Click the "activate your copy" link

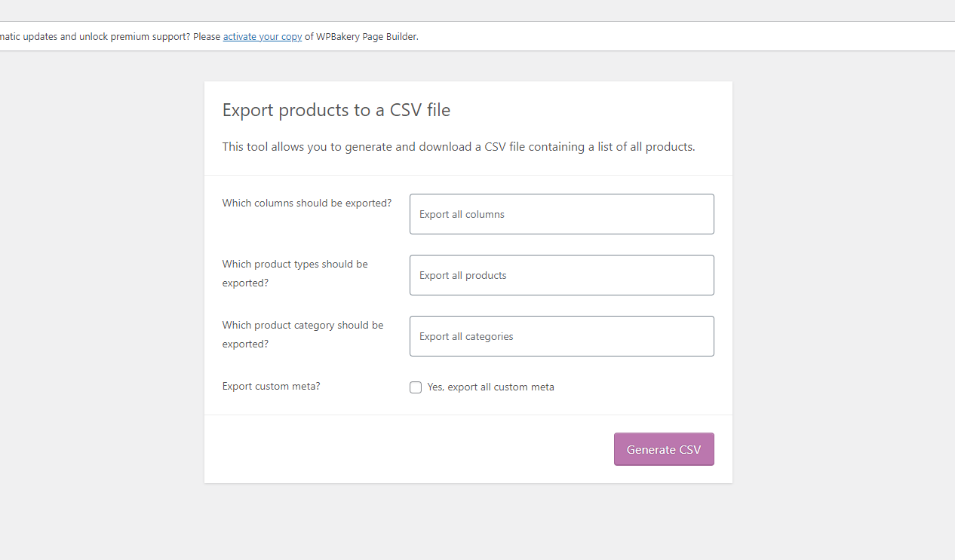pos(263,36)
